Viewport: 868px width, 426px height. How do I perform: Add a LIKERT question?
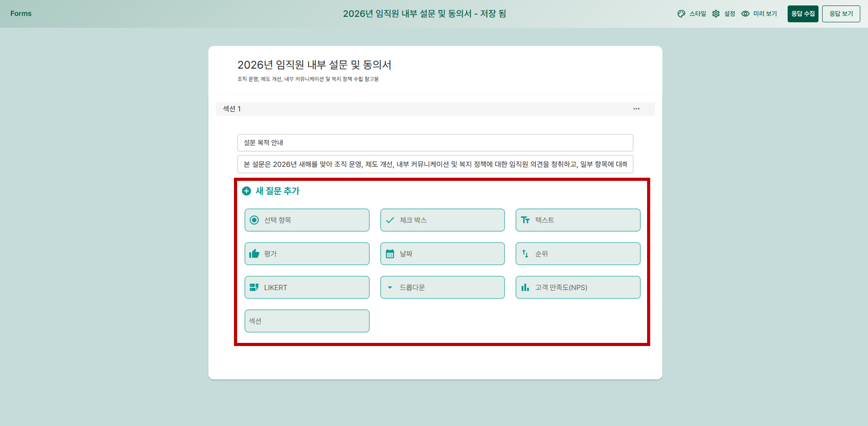tap(307, 287)
